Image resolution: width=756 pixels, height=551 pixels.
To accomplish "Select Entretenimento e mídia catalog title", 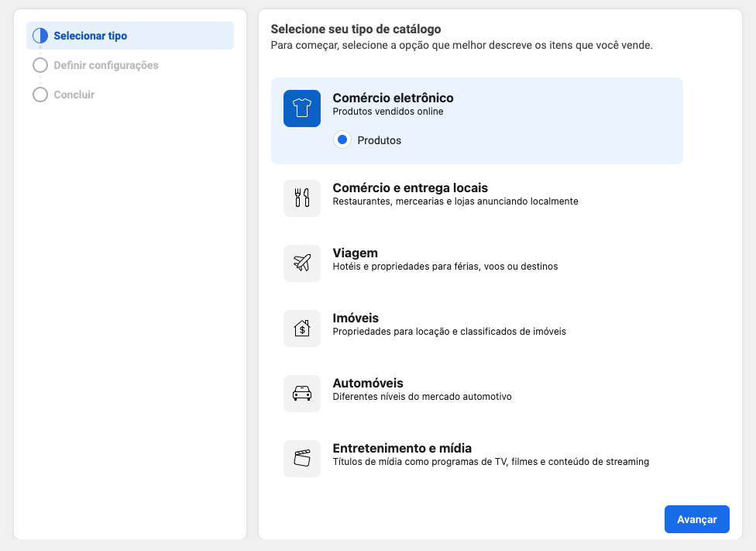I will tap(402, 449).
